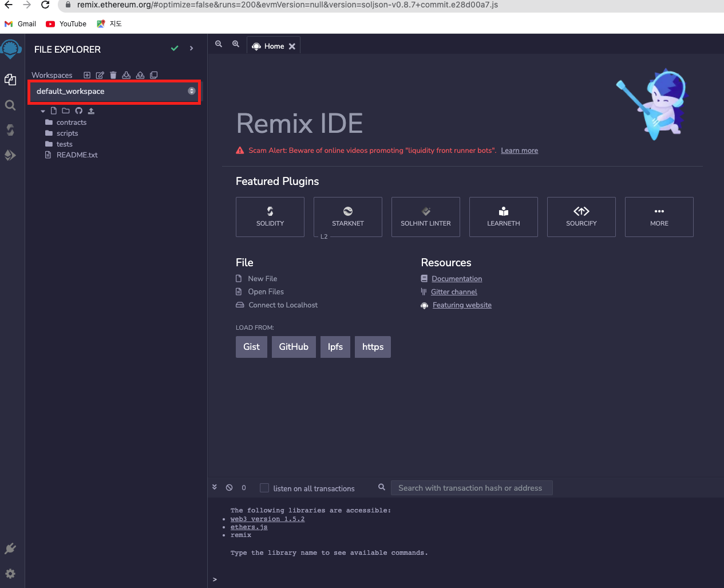The image size is (724, 588).
Task: Click the green checkmark in File Explorer header
Action: (x=175, y=49)
